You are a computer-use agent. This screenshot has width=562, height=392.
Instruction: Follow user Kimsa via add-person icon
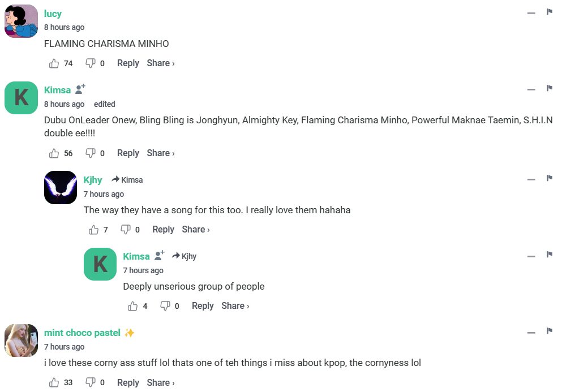[x=80, y=89]
